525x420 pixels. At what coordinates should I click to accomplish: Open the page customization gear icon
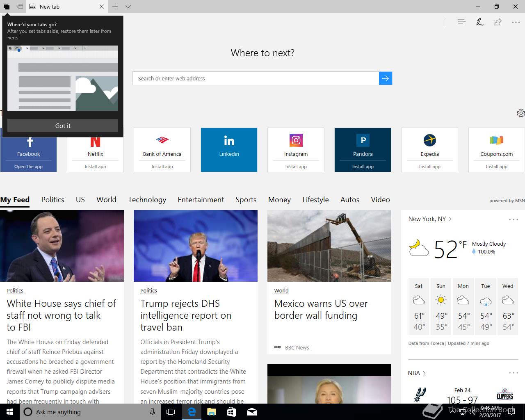pos(520,113)
